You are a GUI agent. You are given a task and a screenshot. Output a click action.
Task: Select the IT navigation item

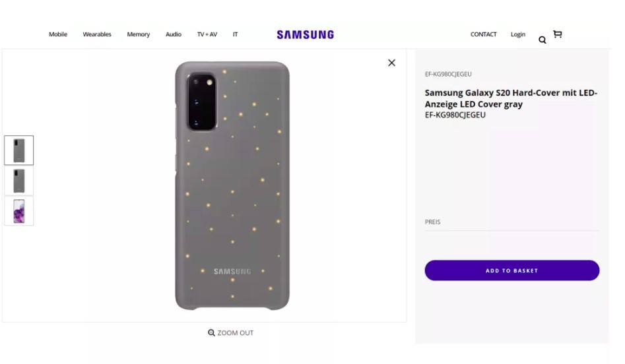pyautogui.click(x=235, y=34)
